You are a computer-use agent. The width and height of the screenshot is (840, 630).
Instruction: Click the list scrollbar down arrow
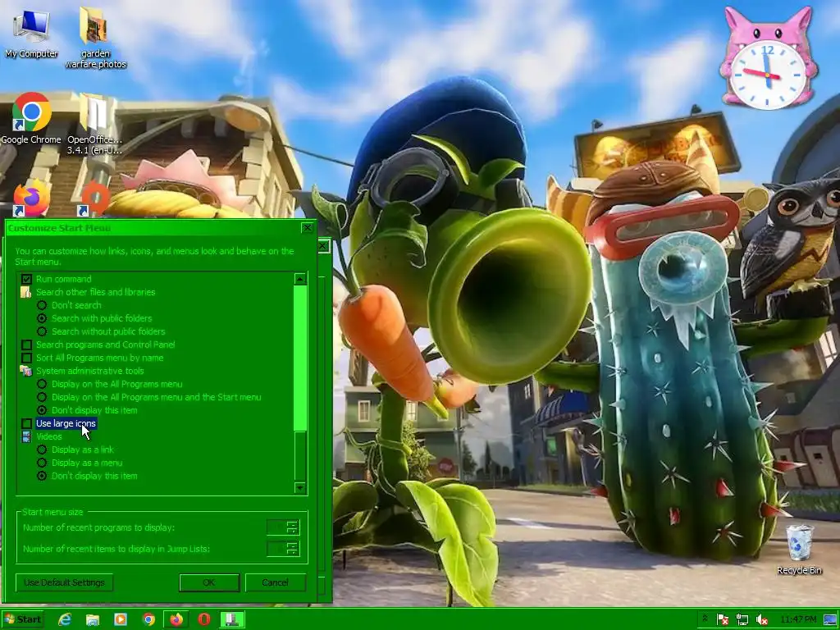(300, 487)
